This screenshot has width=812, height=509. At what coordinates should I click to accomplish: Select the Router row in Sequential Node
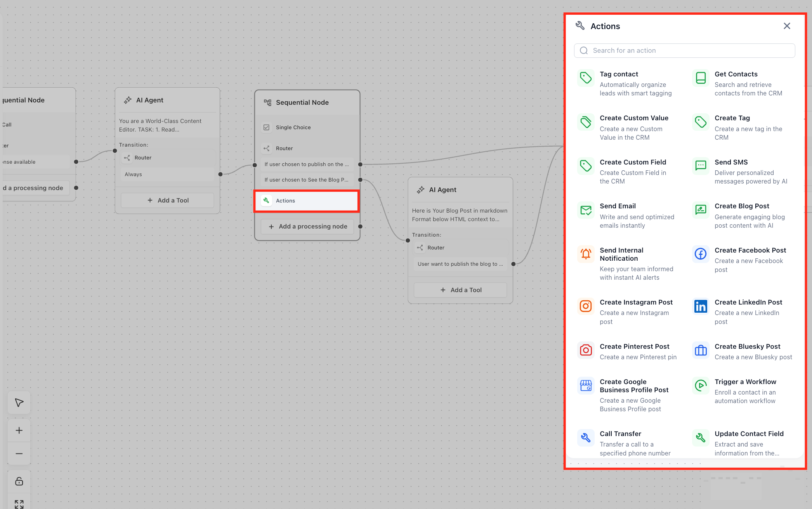[307, 148]
